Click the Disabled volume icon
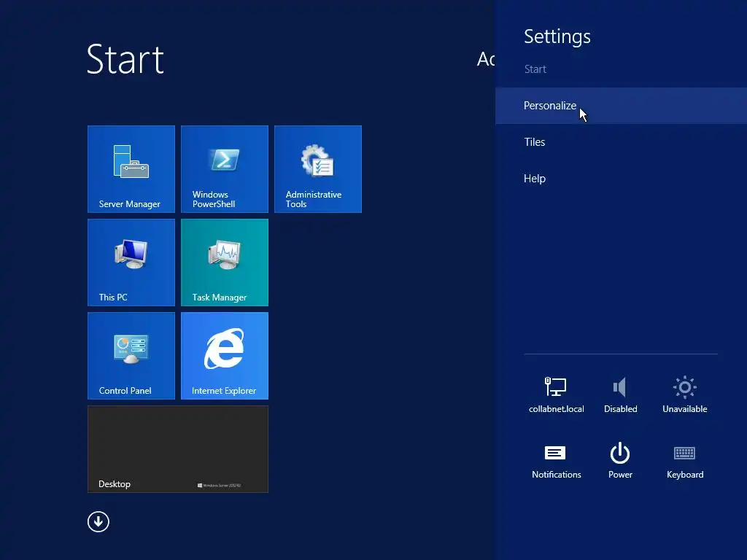 [620, 394]
